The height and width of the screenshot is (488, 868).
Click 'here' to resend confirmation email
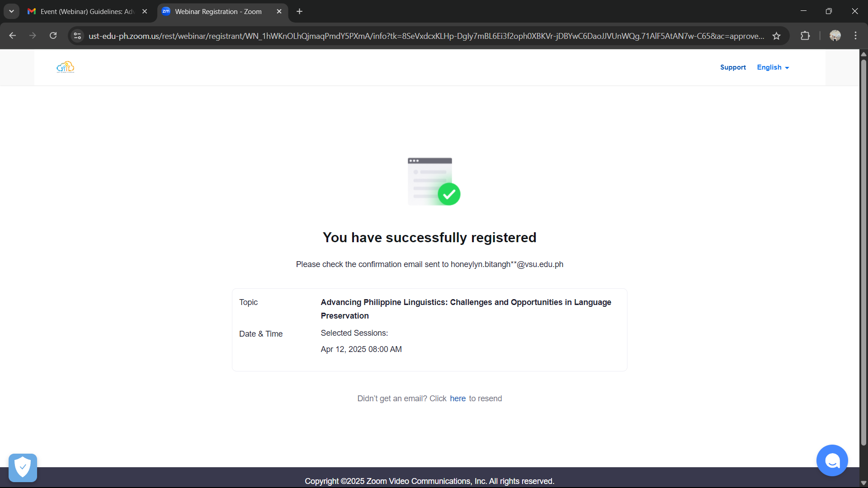coord(458,399)
